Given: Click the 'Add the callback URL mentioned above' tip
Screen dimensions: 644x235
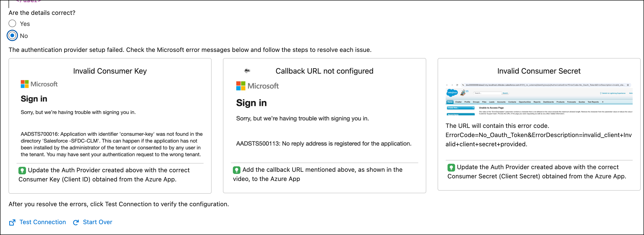Looking at the screenshot, I should 318,174.
